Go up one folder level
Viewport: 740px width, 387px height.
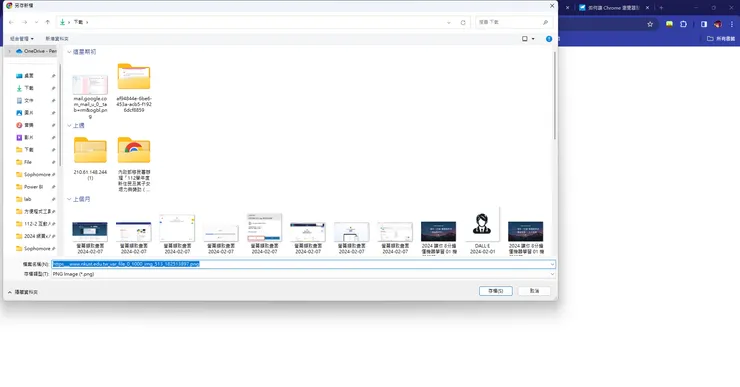(47, 22)
